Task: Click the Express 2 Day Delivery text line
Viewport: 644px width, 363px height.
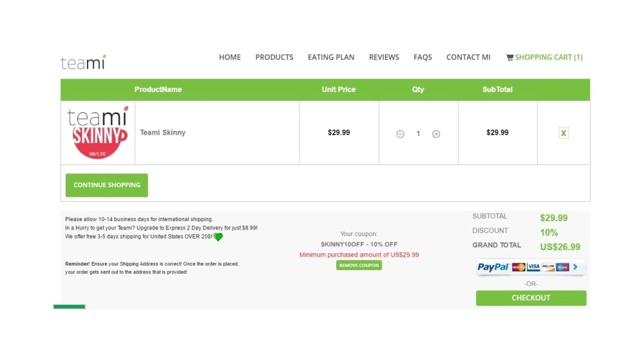Action: [x=162, y=228]
